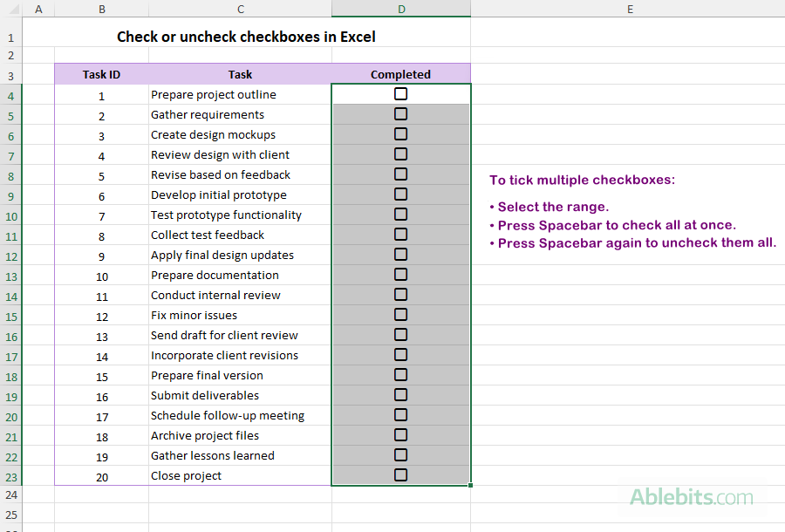The image size is (785, 532).
Task: Select the title cell with "Check or uncheck checkboxes"
Action: pos(246,37)
